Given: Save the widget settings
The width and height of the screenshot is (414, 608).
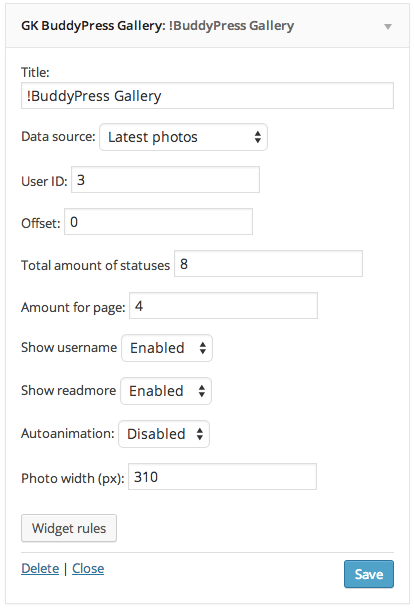Looking at the screenshot, I should point(369,574).
